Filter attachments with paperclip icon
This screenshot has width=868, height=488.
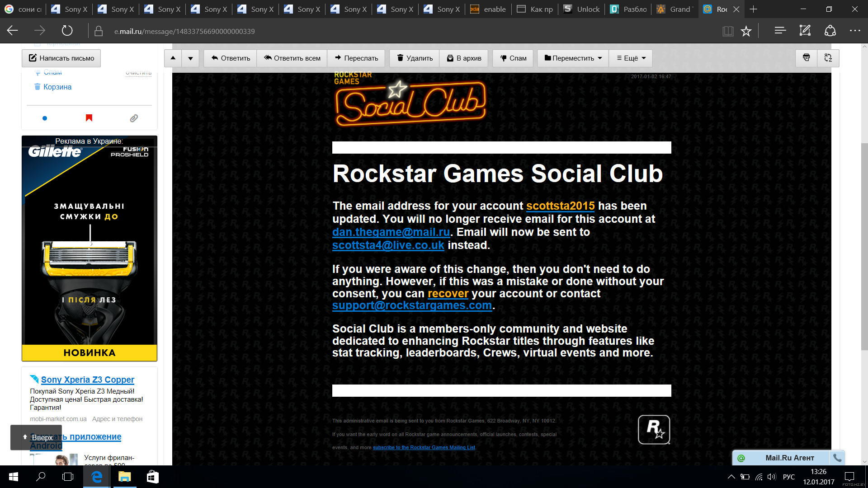(134, 118)
